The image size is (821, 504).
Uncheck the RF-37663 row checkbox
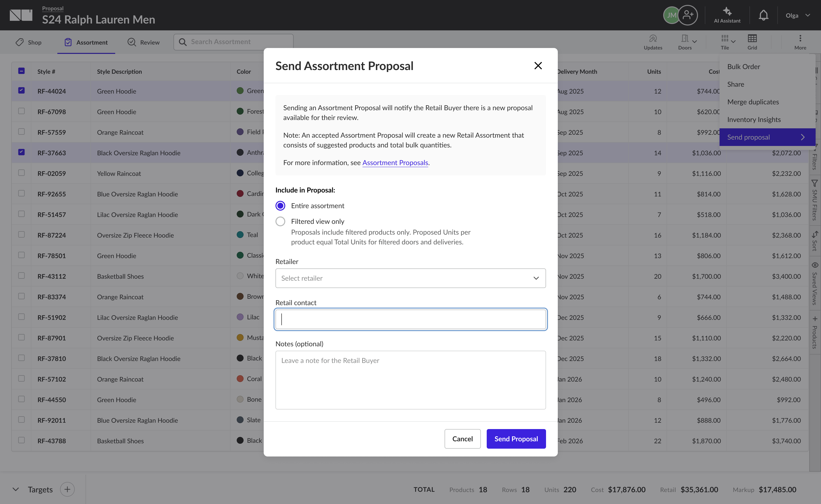click(21, 152)
